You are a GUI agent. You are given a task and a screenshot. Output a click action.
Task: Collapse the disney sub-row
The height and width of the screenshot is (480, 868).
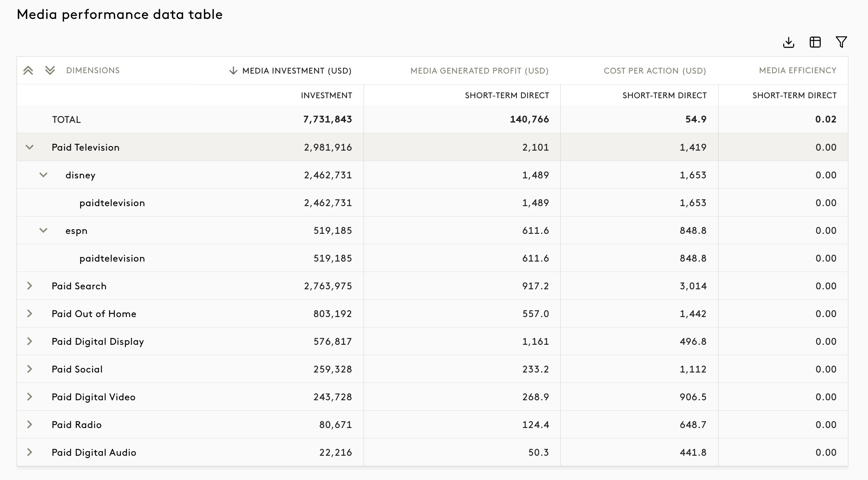click(x=44, y=175)
